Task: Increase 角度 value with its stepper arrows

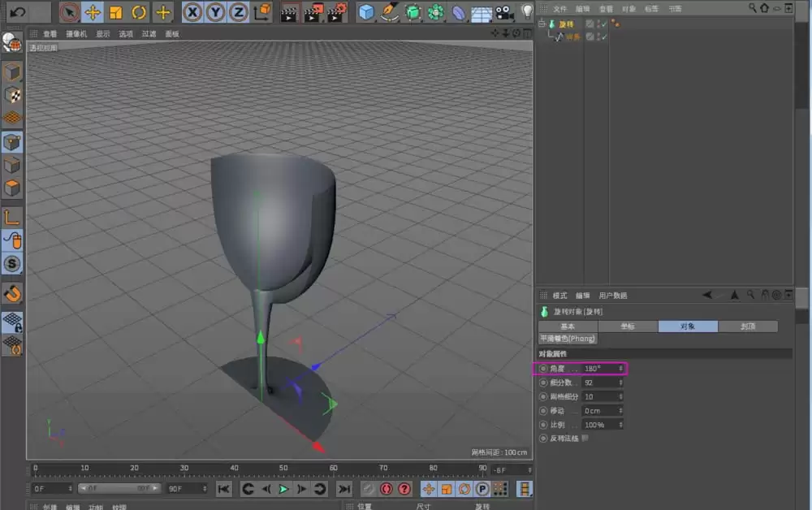Action: pos(620,366)
